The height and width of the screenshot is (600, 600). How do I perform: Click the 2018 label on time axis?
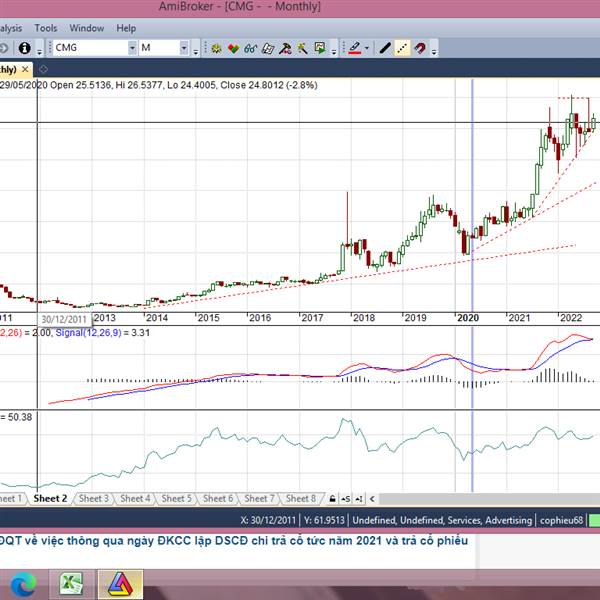pyautogui.click(x=364, y=318)
